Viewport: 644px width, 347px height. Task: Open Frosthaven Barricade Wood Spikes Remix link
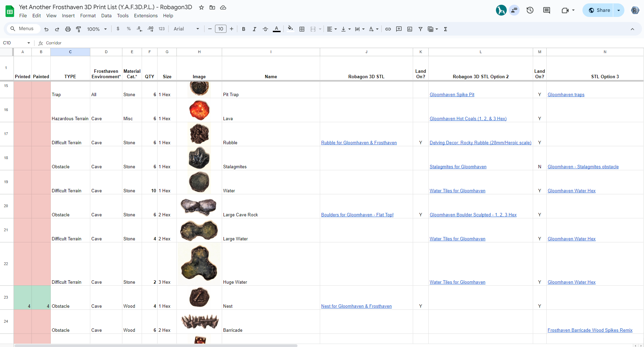point(590,330)
